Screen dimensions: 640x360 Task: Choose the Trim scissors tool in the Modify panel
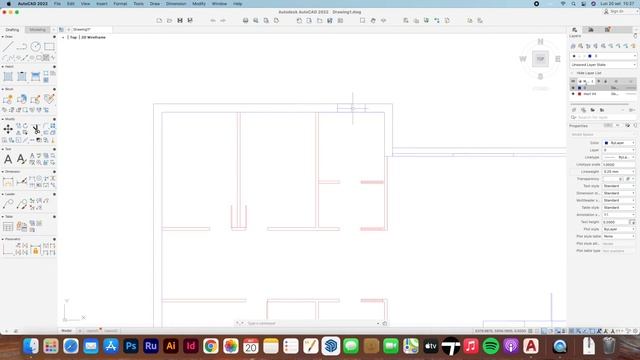[x=36, y=129]
